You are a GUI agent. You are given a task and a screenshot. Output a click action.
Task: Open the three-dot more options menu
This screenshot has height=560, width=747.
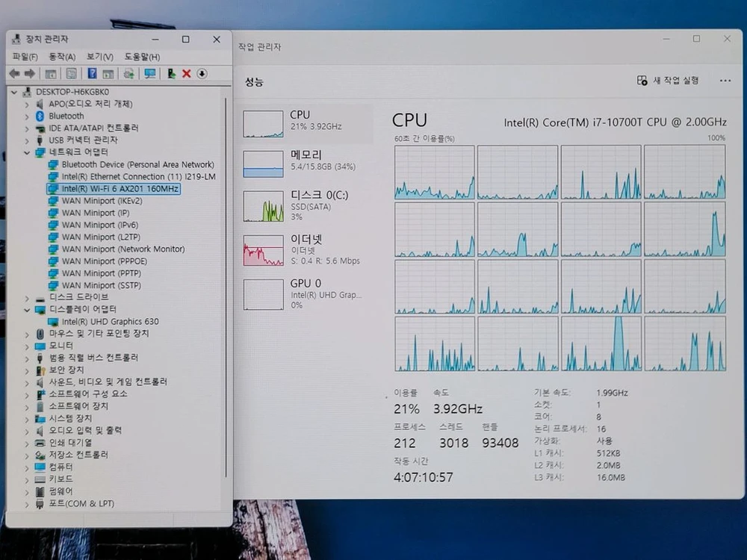point(725,81)
